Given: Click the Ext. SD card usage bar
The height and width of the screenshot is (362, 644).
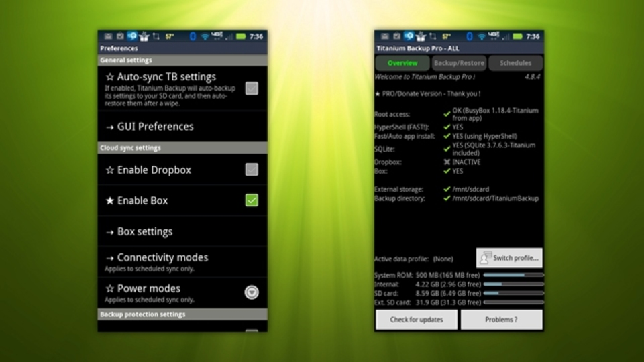Looking at the screenshot, I should pyautogui.click(x=513, y=302).
